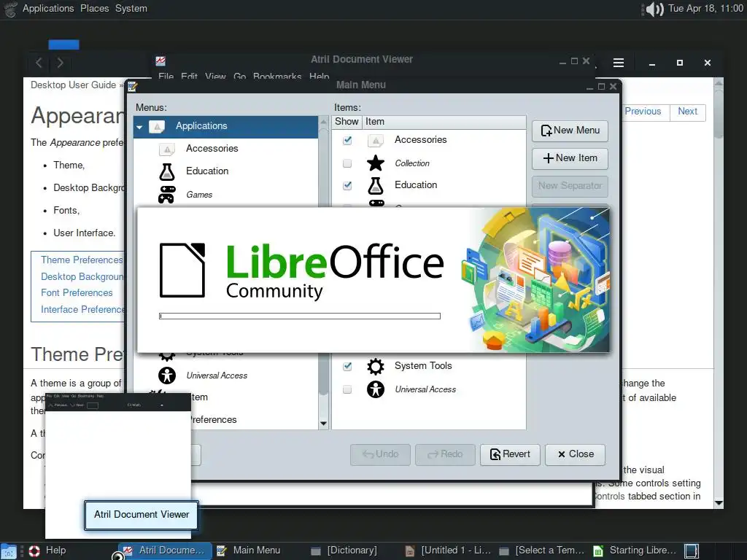Uncheck the Accessories show checkbox

(347, 140)
